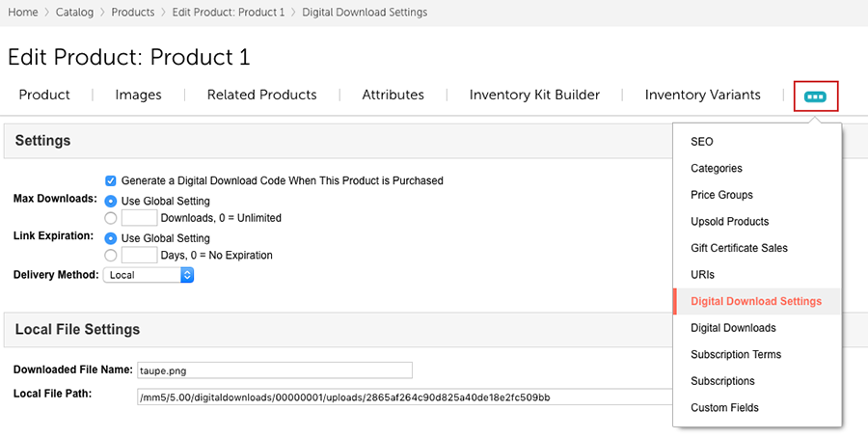Open the Attributes tab

pyautogui.click(x=393, y=95)
